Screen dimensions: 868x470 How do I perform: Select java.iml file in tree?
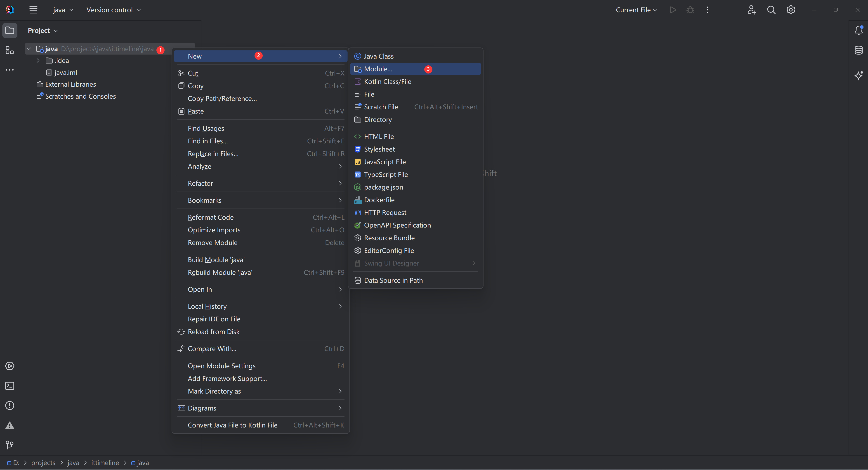pyautogui.click(x=62, y=72)
